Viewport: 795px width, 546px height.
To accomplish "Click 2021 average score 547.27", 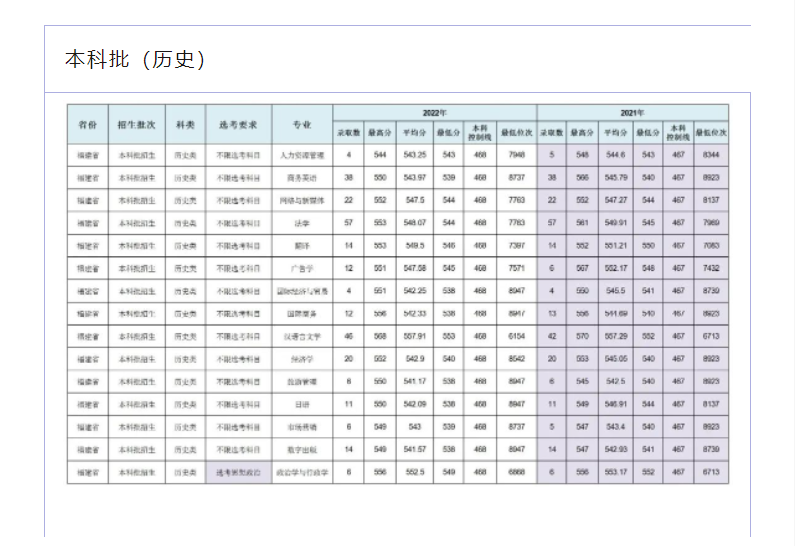I will 616,200.
